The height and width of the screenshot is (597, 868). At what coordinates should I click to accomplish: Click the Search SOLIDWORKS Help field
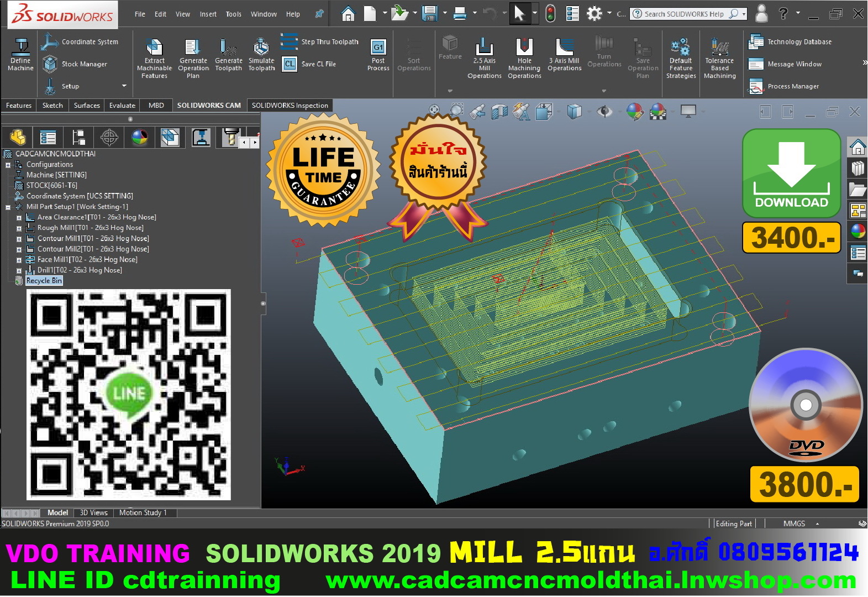tap(683, 14)
